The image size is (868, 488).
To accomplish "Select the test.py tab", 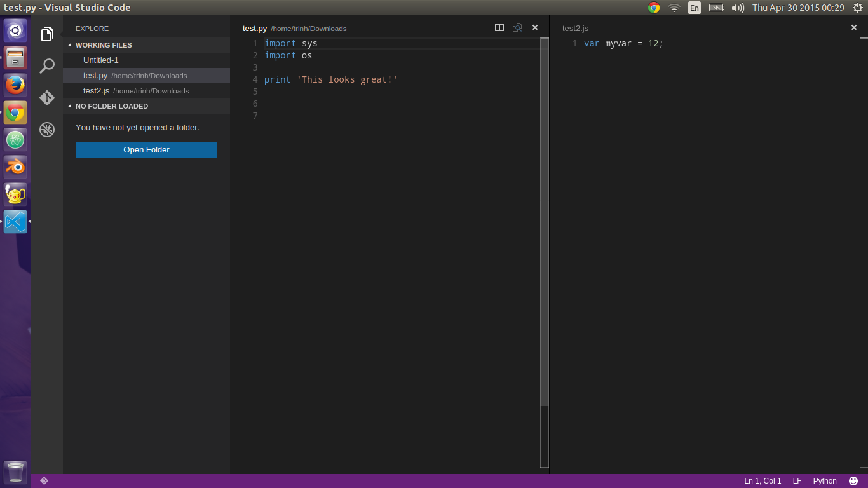I will point(254,28).
